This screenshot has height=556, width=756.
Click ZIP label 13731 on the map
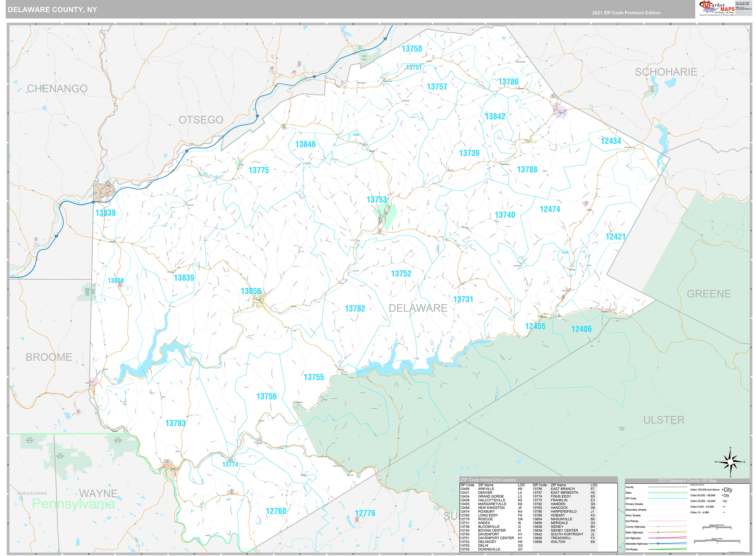click(x=463, y=299)
